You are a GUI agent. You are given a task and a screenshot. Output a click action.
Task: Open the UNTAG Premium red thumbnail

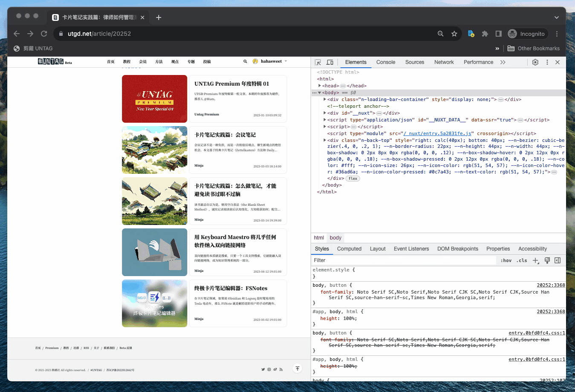click(x=155, y=99)
